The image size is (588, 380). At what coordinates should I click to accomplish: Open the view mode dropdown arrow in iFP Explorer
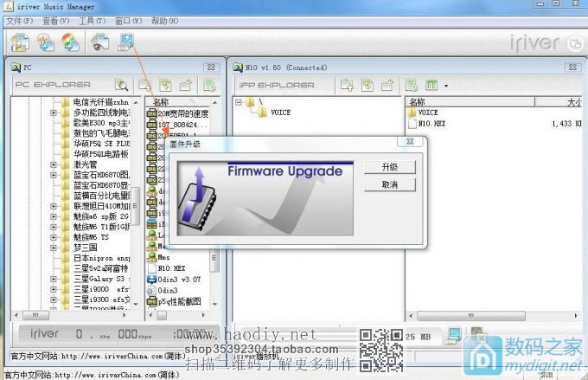point(445,86)
